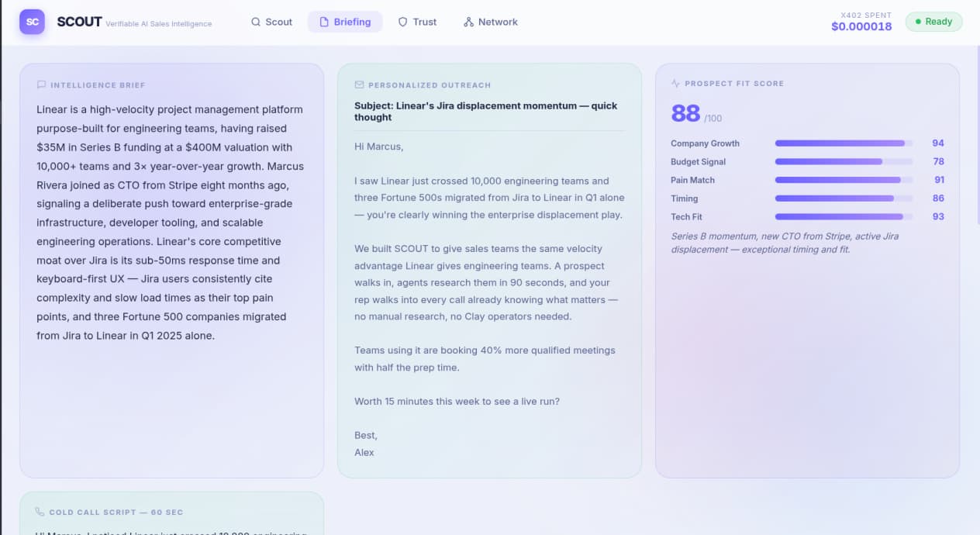Click the green Ready status dot
The width and height of the screenshot is (980, 535).
[x=919, y=22]
